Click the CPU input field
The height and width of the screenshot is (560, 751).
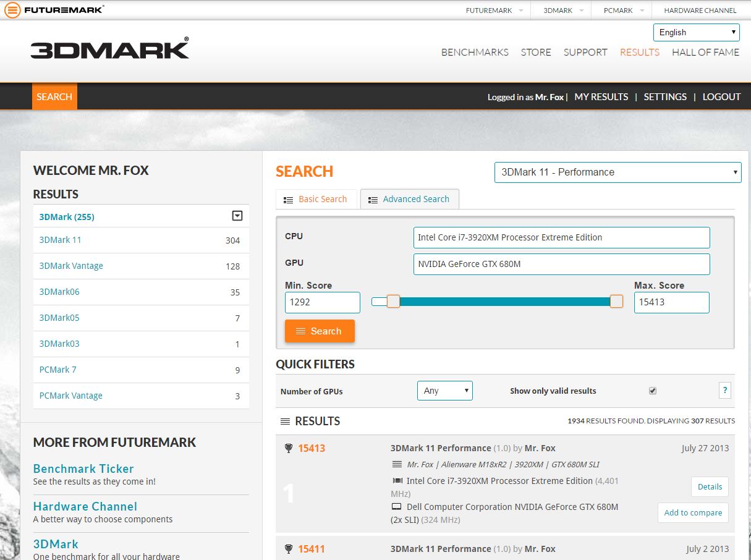(561, 237)
